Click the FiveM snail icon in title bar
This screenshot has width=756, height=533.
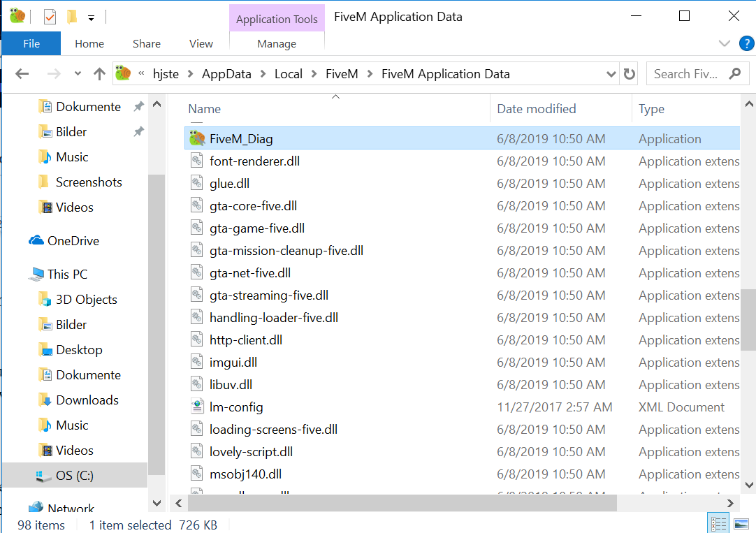pyautogui.click(x=17, y=16)
